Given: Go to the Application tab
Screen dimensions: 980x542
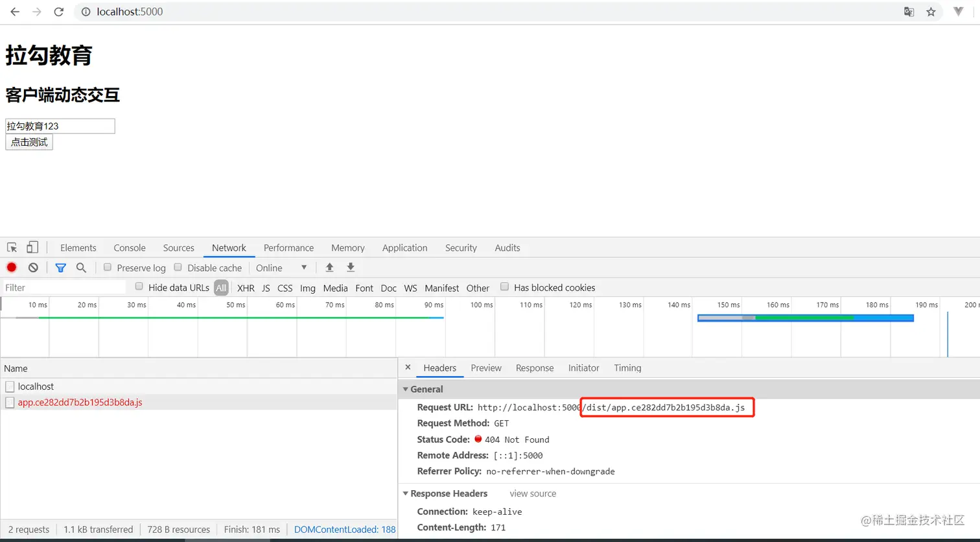Looking at the screenshot, I should click(405, 248).
